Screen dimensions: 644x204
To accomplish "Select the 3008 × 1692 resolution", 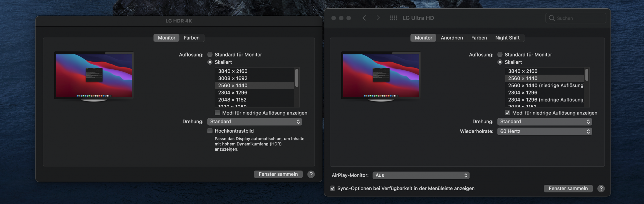I will (x=254, y=78).
